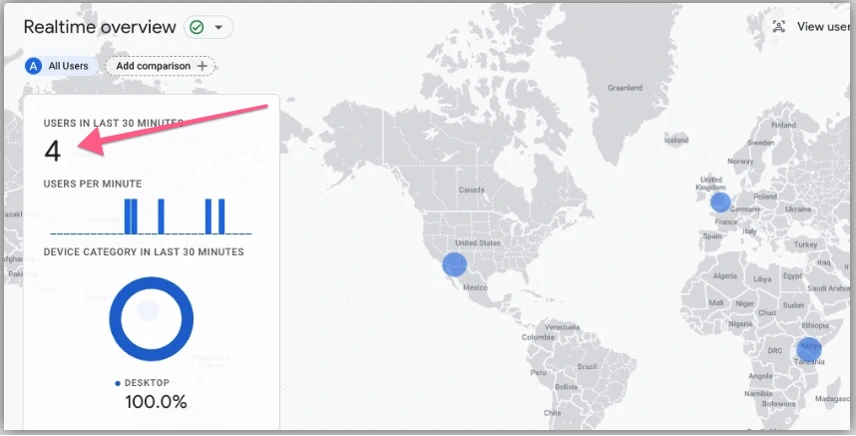This screenshot has width=856, height=436.
Task: Click the United States label on map
Action: coord(478,243)
